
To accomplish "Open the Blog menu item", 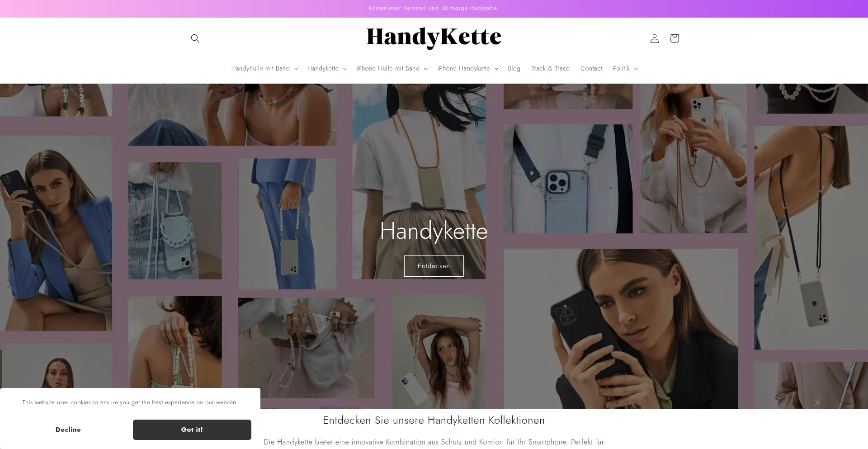I will click(x=514, y=68).
